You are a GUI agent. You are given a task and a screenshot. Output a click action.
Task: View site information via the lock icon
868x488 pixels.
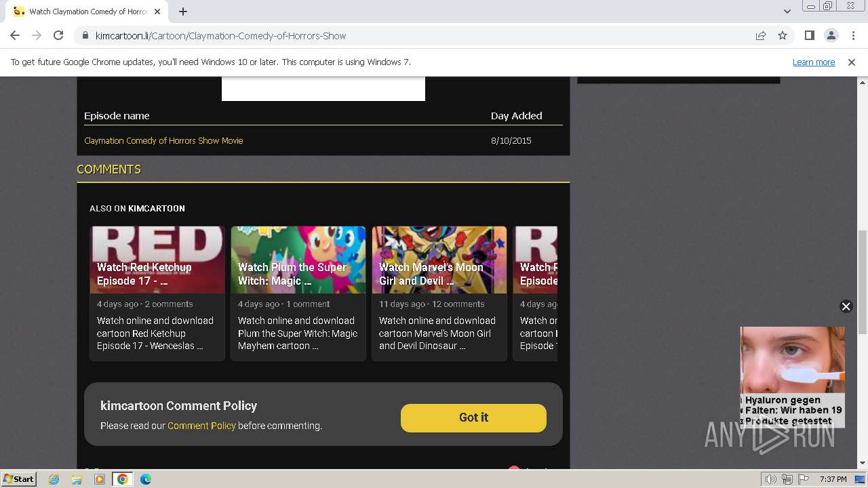click(x=85, y=35)
